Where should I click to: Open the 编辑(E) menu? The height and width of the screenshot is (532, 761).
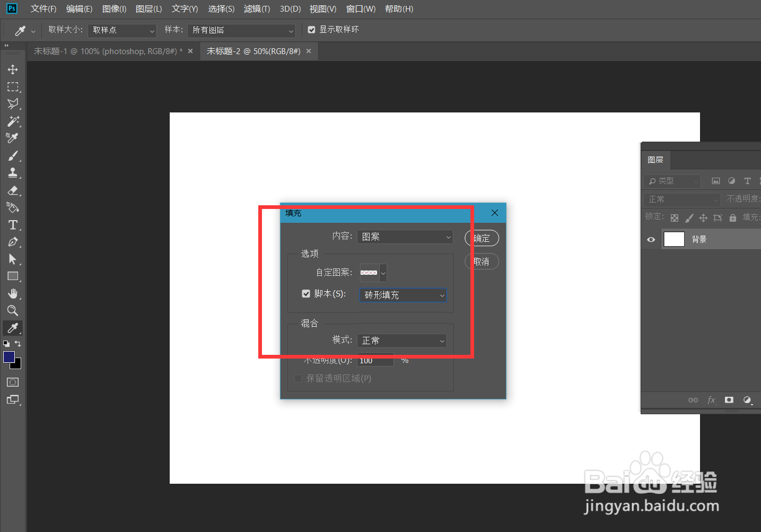coord(79,9)
